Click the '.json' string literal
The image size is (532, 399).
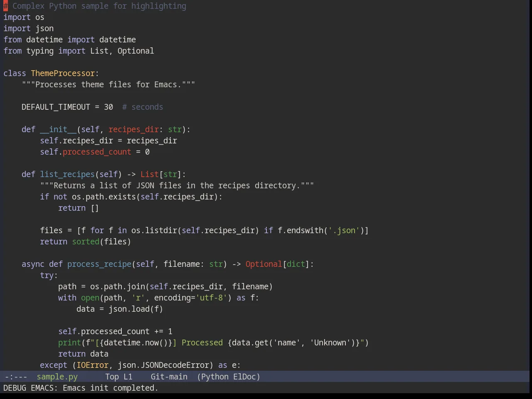(344, 230)
